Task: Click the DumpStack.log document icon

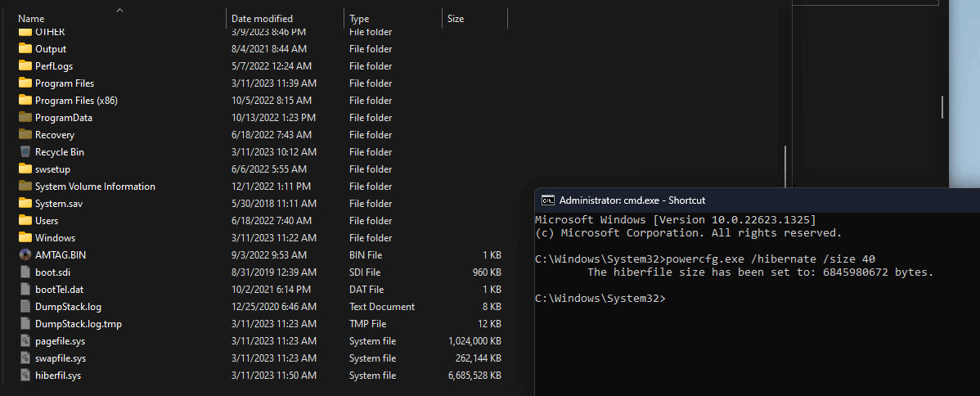Action: [25, 307]
